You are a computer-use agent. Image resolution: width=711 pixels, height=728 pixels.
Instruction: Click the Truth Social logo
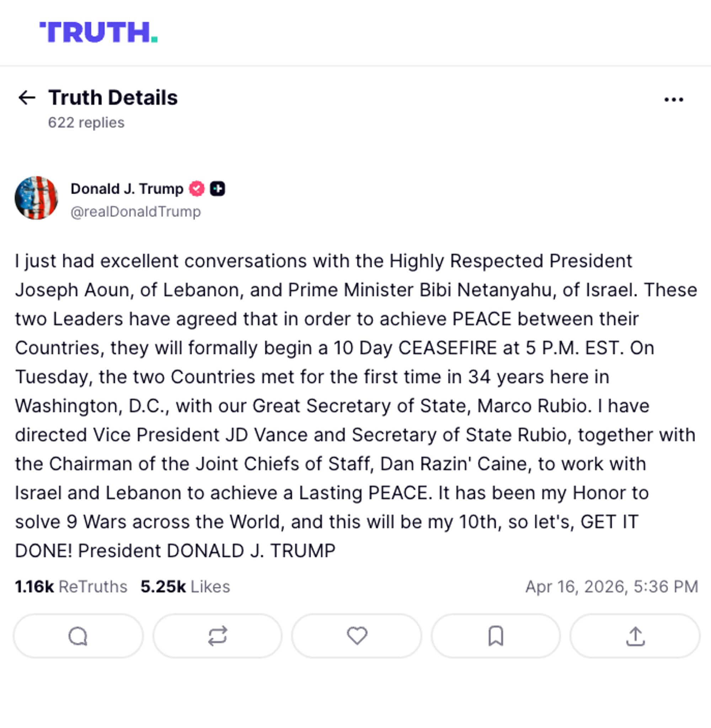(98, 32)
